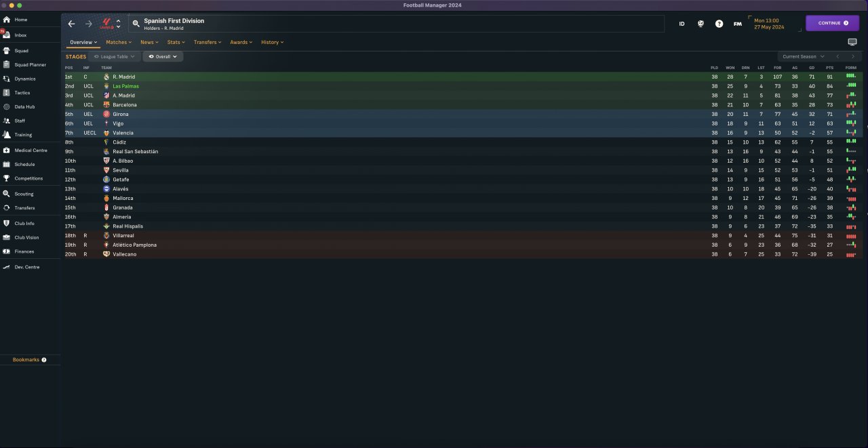Expand the Stats tab menu
Screen dimensions: 868x448
(x=176, y=42)
